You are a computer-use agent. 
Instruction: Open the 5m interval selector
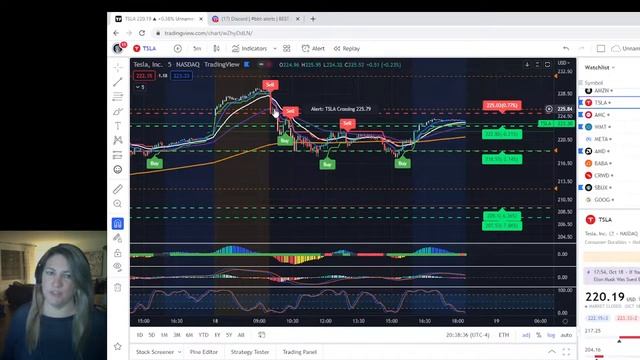(x=197, y=48)
